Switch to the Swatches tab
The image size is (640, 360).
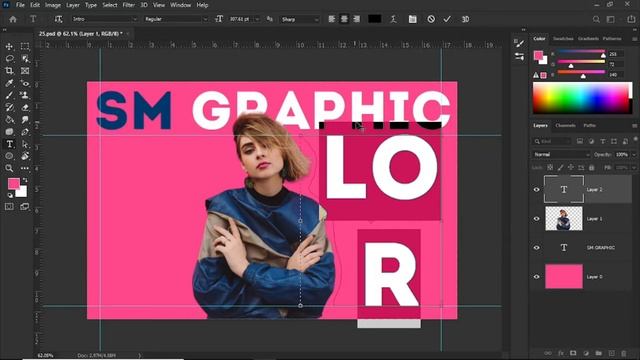click(x=563, y=39)
